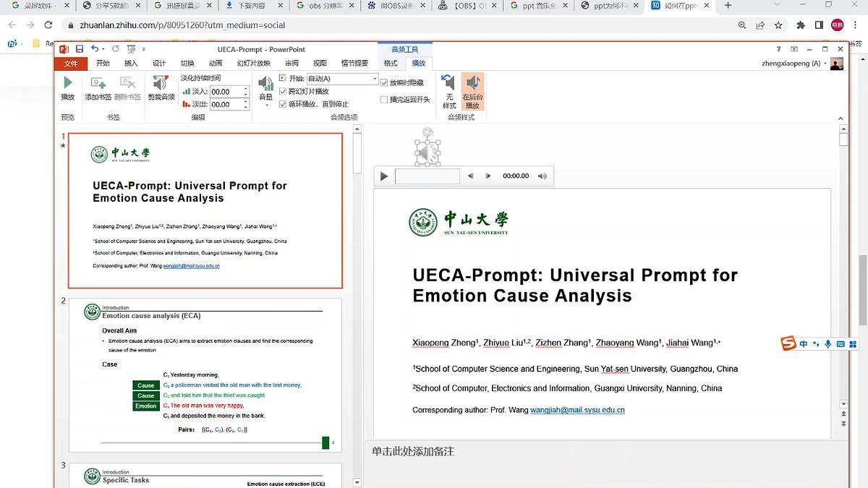Click the Redo/Repeat icon in quick access toolbar
Image resolution: width=868 pixels, height=488 pixels.
coord(115,49)
